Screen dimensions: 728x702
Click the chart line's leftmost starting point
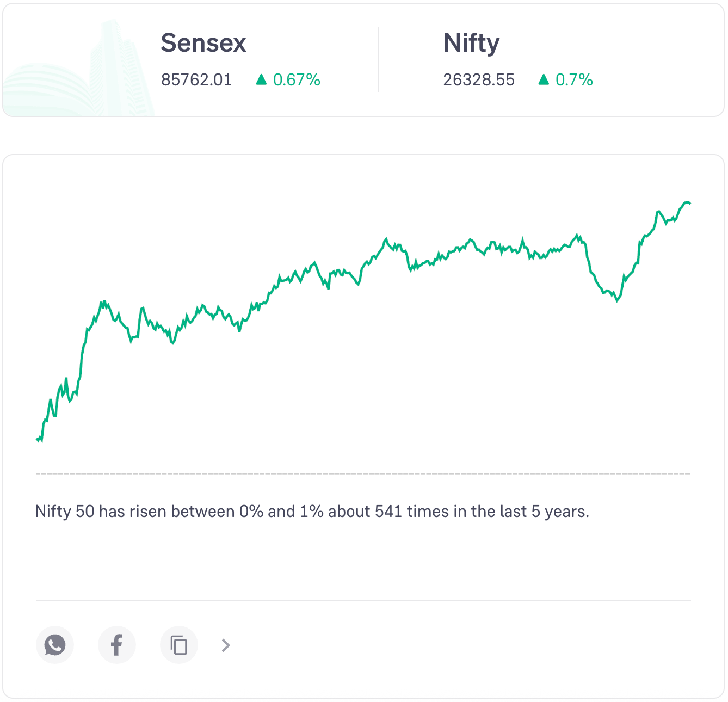(38, 439)
